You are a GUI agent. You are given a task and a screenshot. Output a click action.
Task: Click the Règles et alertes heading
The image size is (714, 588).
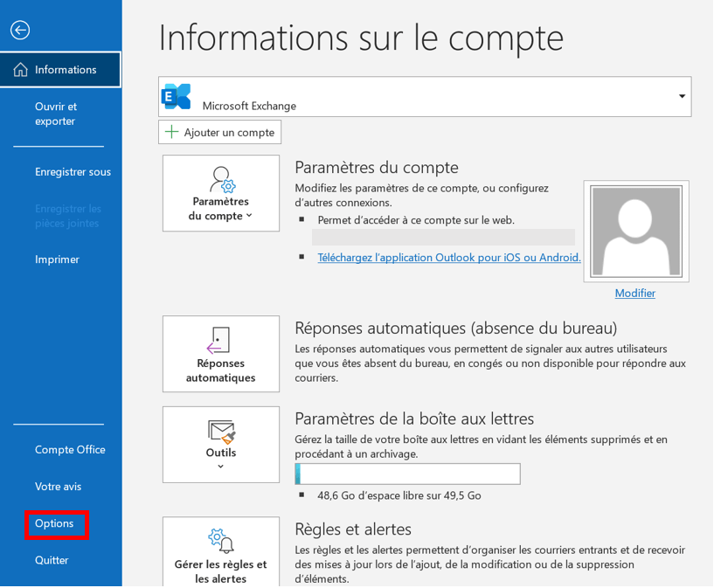(x=353, y=529)
